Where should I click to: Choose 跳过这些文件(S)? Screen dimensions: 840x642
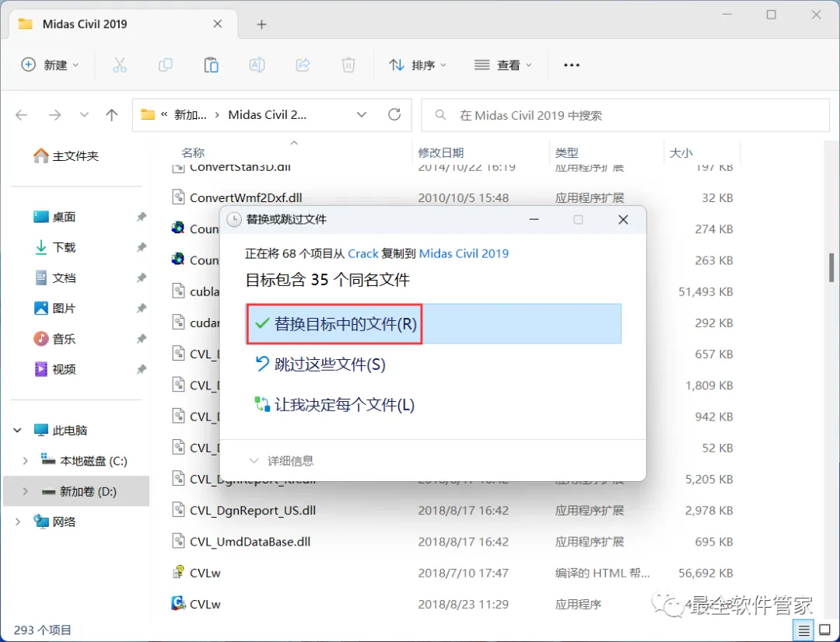click(x=320, y=365)
